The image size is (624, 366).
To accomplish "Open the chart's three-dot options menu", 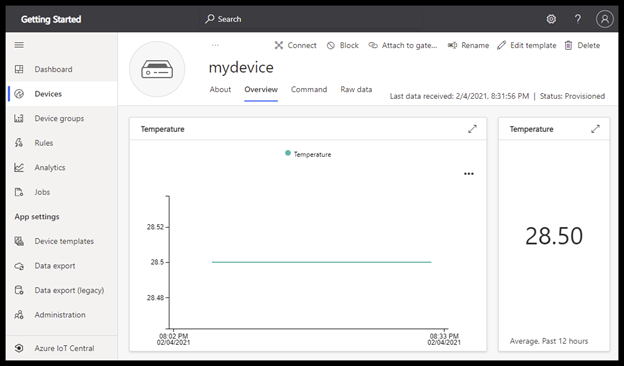I will 469,174.
